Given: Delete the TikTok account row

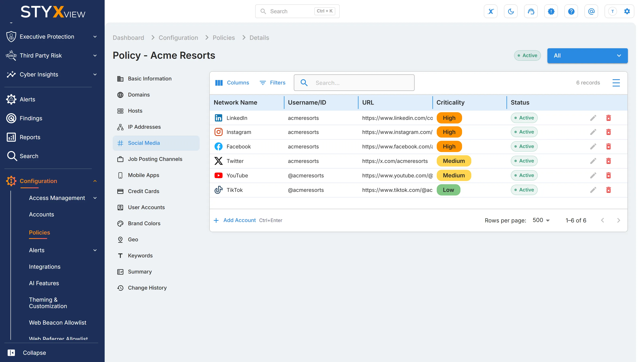Looking at the screenshot, I should (609, 190).
